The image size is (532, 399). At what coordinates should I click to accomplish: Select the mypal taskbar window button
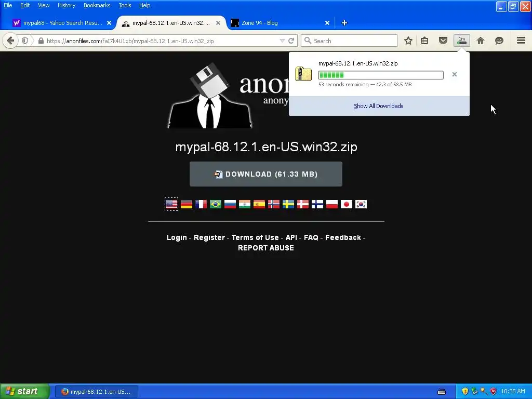96,392
